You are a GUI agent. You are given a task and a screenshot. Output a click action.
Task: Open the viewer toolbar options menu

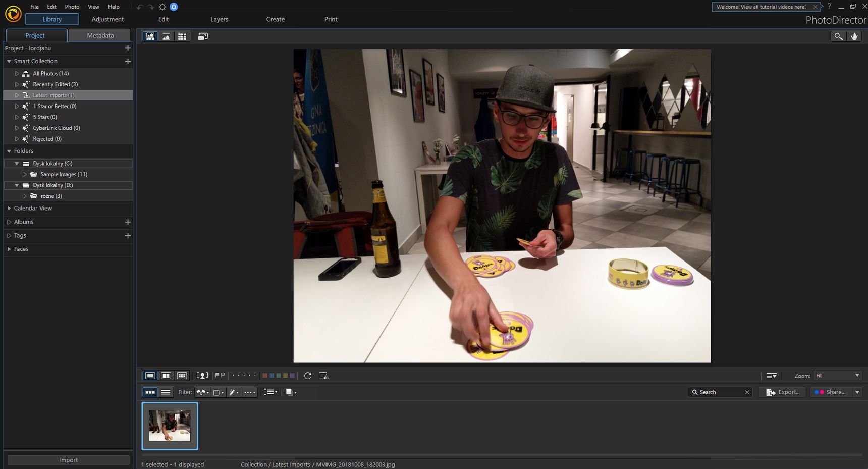pos(772,376)
